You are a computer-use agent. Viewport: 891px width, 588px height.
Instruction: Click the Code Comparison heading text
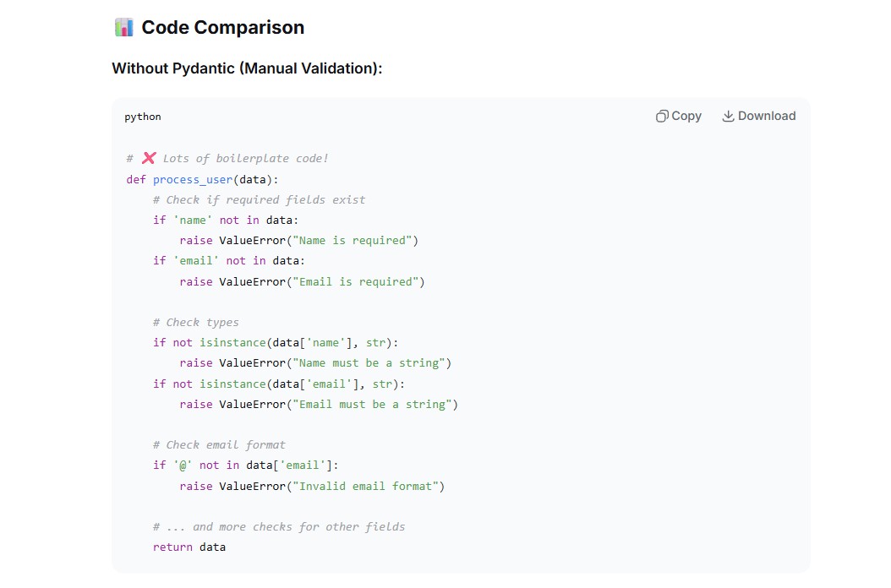[223, 27]
